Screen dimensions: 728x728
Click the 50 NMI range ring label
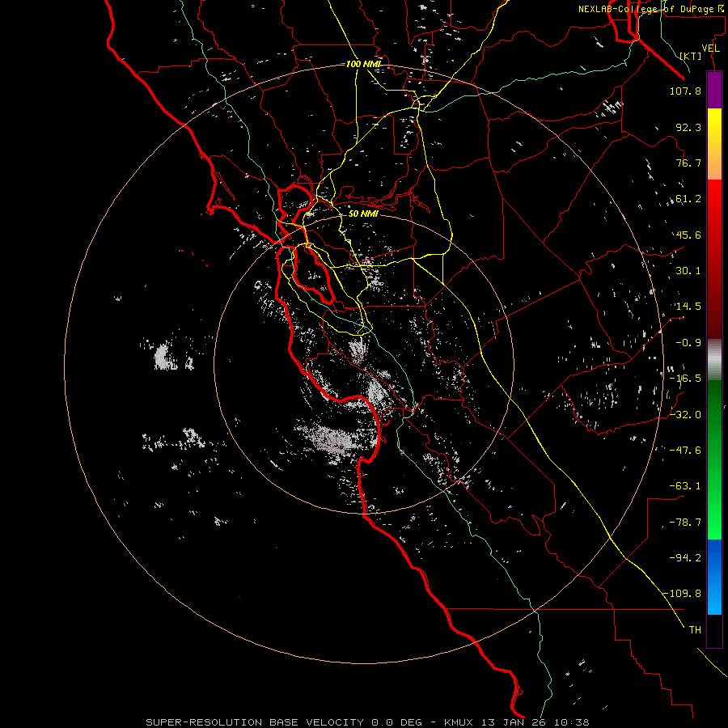click(363, 214)
